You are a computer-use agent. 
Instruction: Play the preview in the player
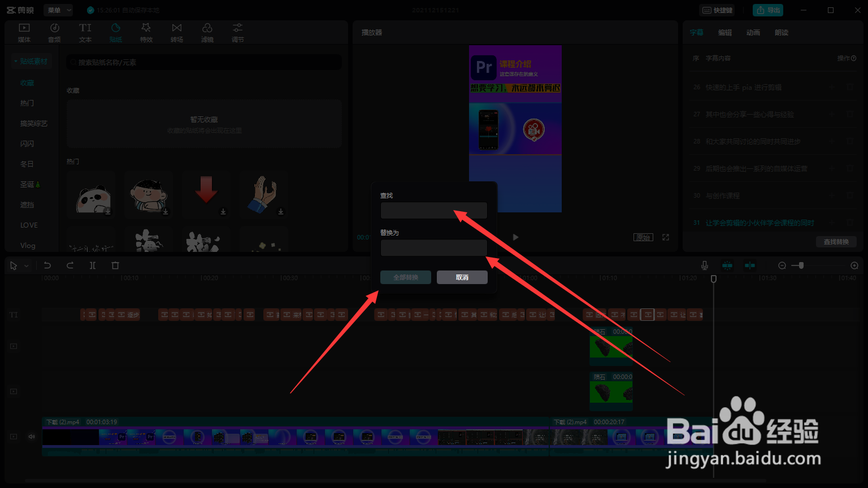tap(515, 237)
